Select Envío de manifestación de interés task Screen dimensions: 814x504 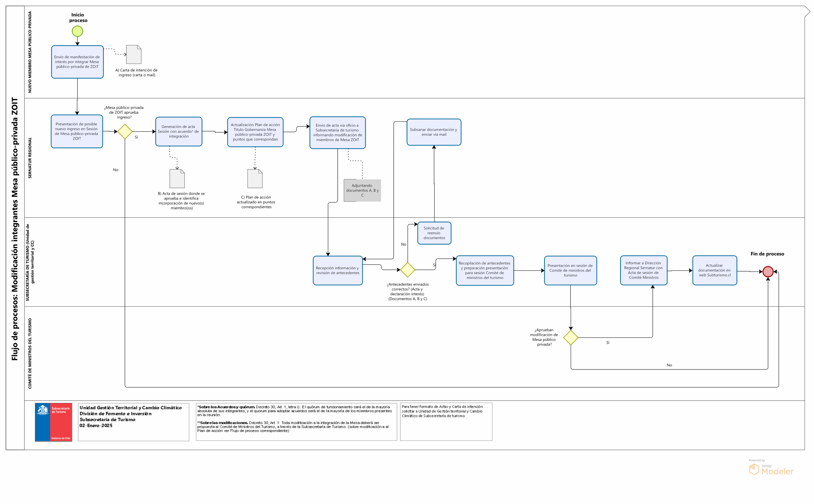[77, 62]
